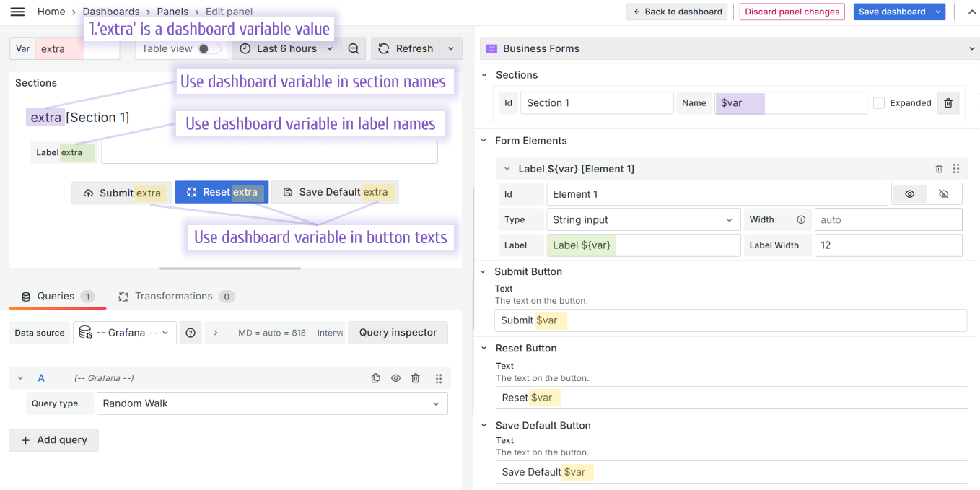Delete query A with the trash icon

point(415,377)
